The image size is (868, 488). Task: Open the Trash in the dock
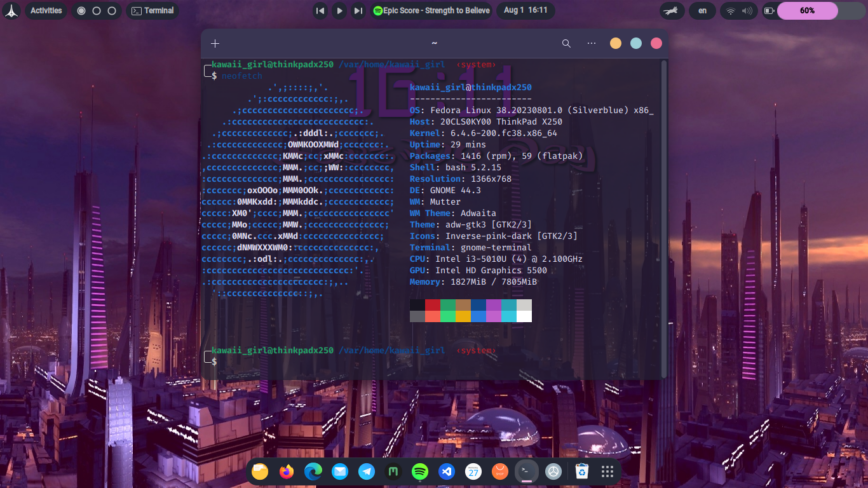click(x=580, y=471)
